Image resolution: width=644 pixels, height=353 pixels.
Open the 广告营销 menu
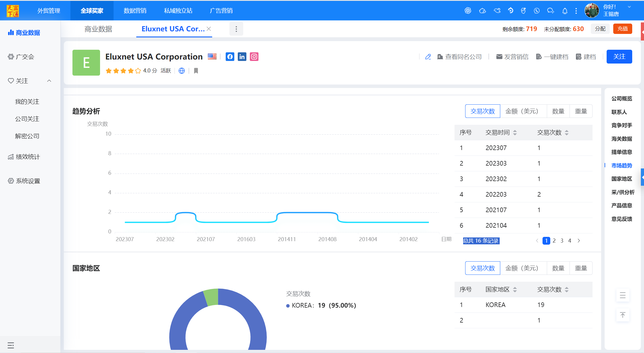coord(221,11)
